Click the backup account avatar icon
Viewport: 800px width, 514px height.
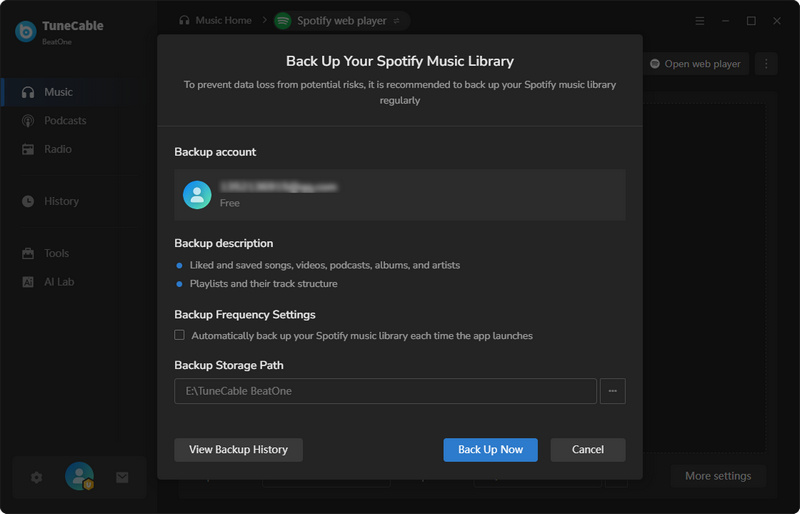[x=197, y=195]
